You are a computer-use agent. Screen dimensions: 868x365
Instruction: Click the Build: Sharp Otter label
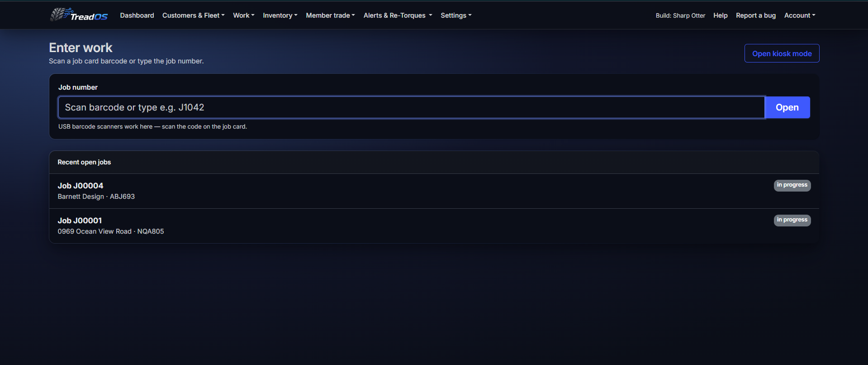680,15
